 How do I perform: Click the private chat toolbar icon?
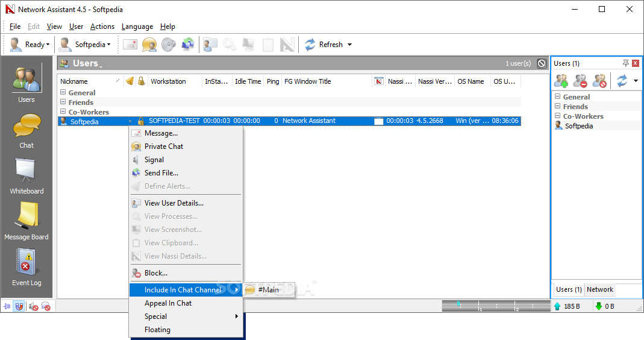(x=149, y=45)
